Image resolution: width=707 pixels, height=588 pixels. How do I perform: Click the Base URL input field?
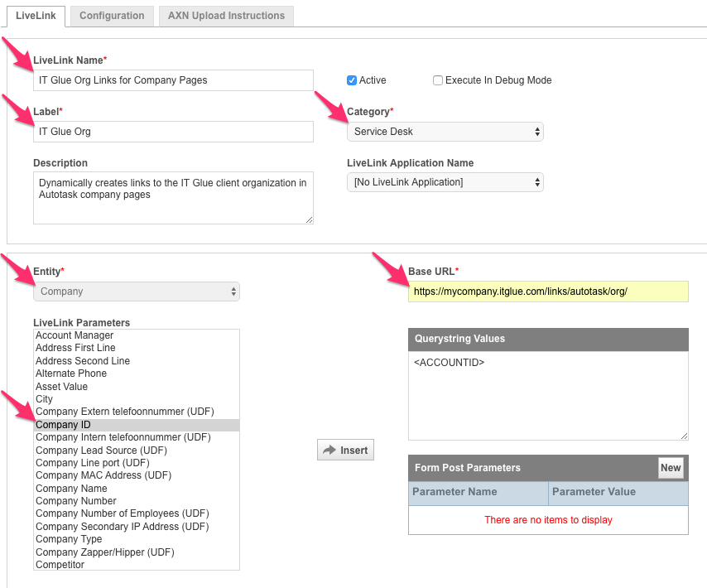pos(547,292)
